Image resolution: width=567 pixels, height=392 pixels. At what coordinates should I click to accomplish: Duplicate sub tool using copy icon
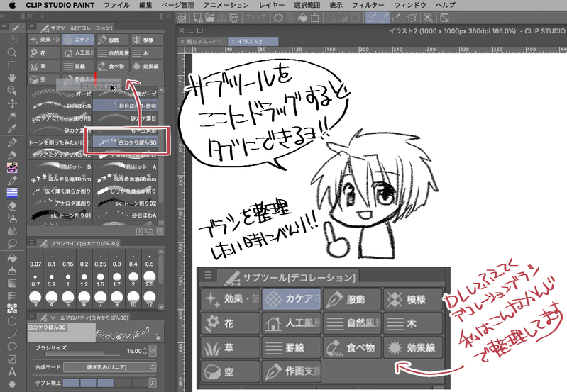[x=149, y=231]
